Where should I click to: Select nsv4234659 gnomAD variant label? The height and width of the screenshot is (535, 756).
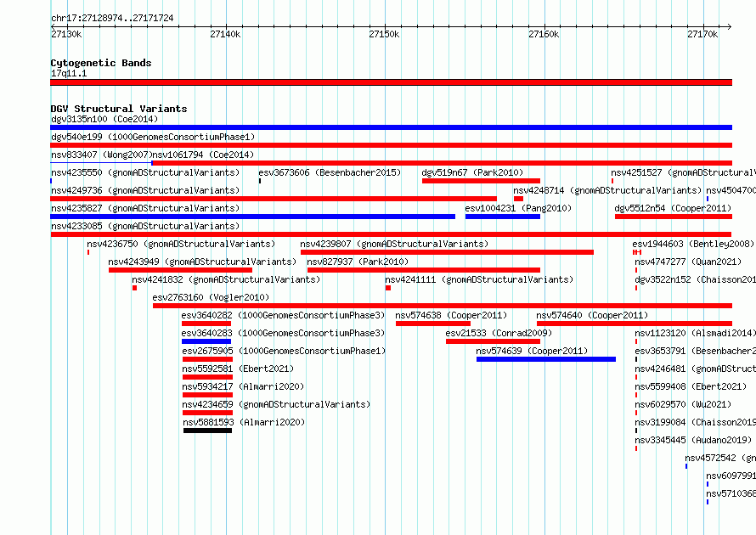coord(276,404)
